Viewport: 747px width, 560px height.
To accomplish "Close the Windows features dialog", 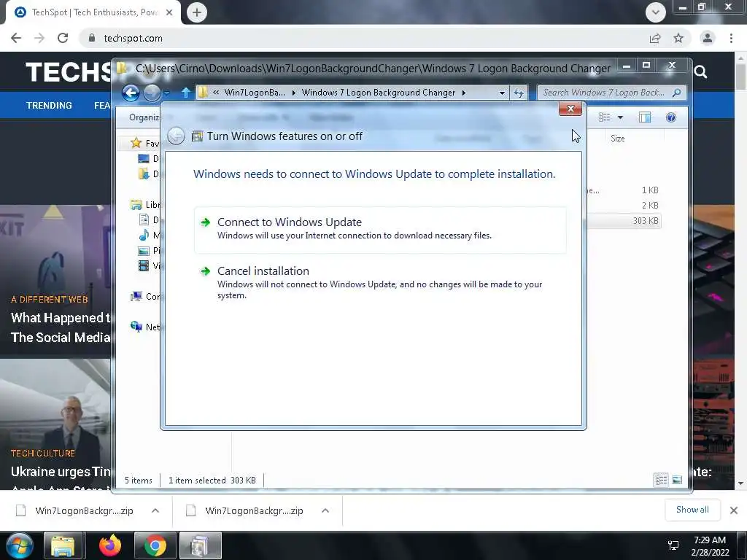I will 570,109.
